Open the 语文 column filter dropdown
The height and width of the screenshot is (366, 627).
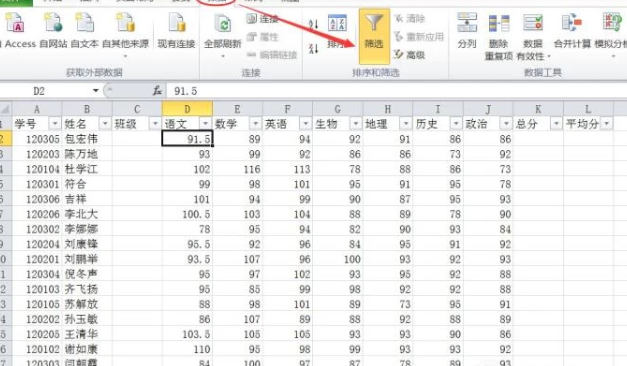click(206, 124)
